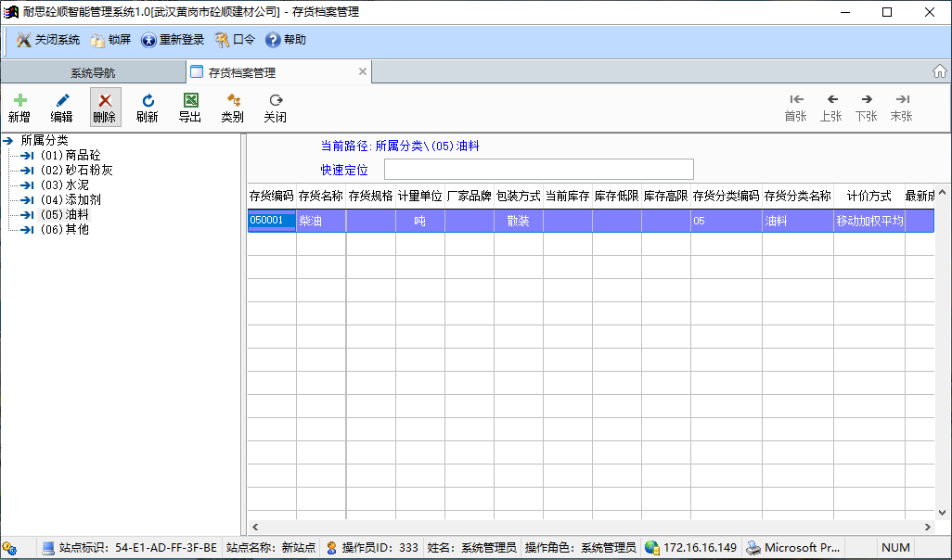
Task: Open the 类别 category icon
Action: coord(232,100)
